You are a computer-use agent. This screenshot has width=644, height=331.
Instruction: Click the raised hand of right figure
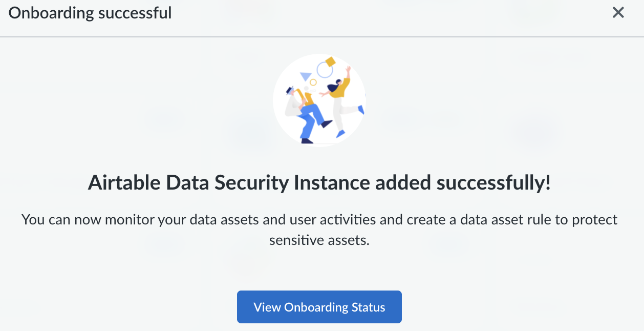point(349,68)
